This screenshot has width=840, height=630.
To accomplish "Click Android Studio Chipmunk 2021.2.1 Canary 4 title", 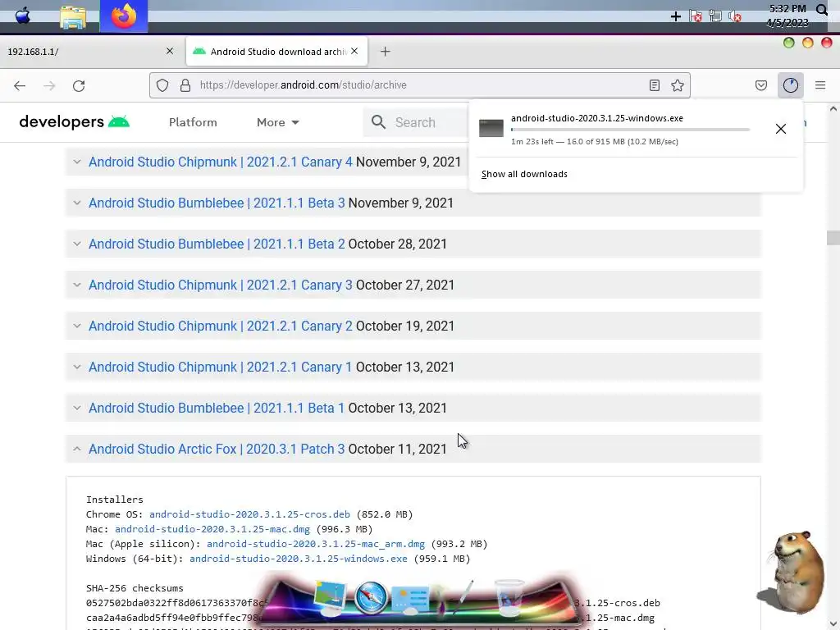I will [x=220, y=162].
